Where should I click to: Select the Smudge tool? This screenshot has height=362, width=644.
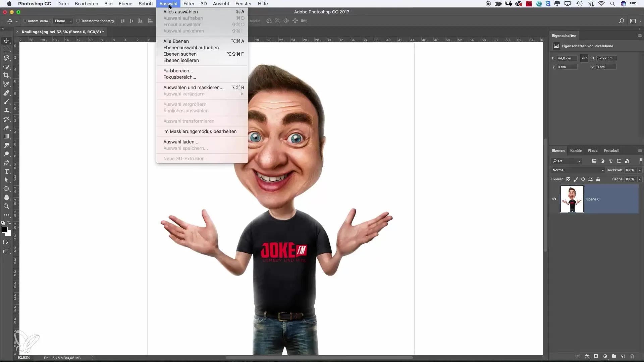coord(6,145)
